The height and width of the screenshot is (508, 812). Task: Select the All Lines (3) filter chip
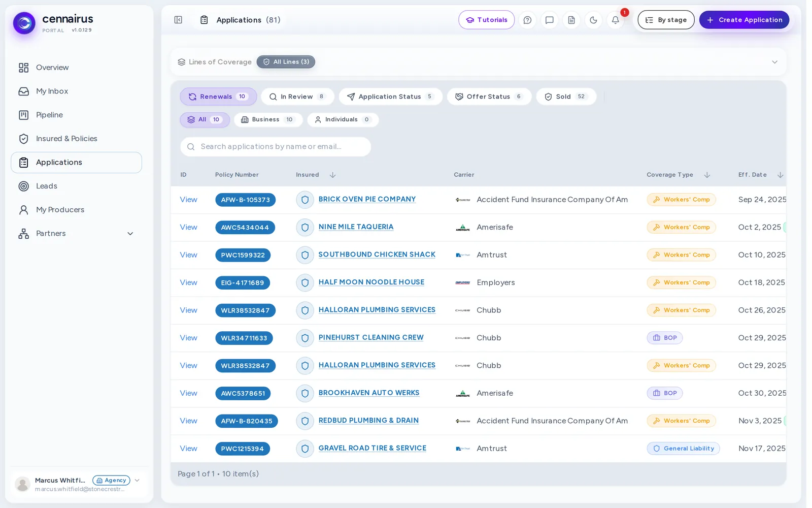[286, 62]
